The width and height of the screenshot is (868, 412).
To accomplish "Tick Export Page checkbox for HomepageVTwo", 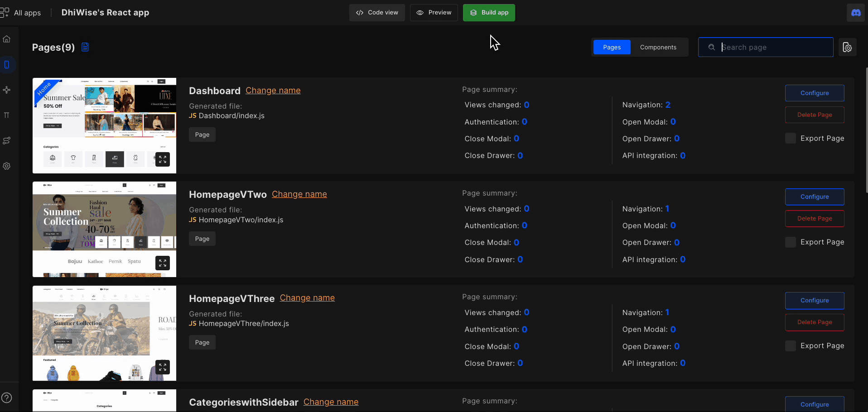I will pos(791,242).
